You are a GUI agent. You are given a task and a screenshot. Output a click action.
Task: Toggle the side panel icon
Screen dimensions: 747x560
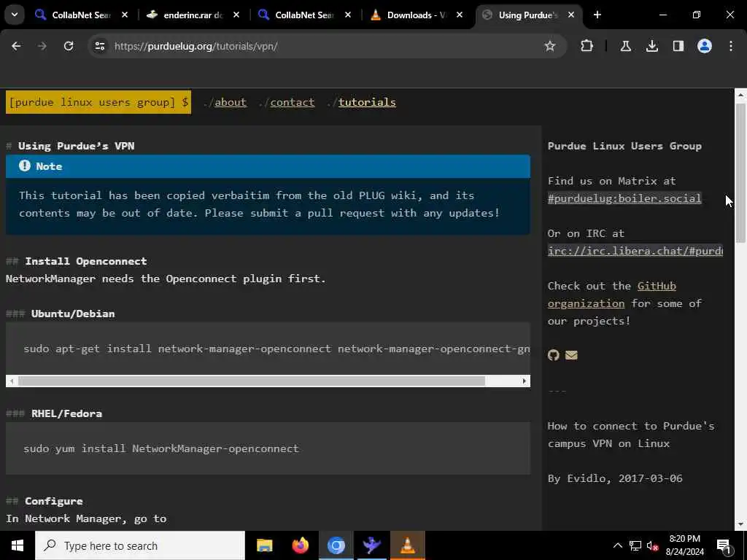[x=678, y=46]
